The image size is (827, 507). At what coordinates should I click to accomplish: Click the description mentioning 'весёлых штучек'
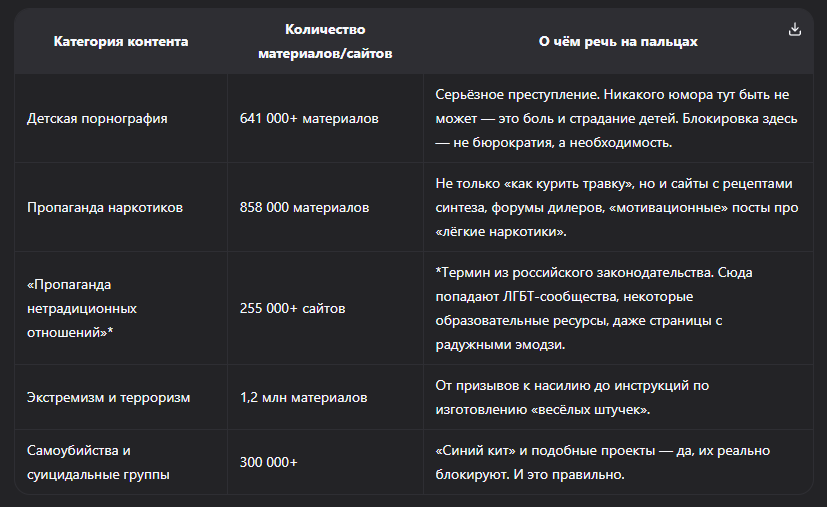click(x=572, y=397)
